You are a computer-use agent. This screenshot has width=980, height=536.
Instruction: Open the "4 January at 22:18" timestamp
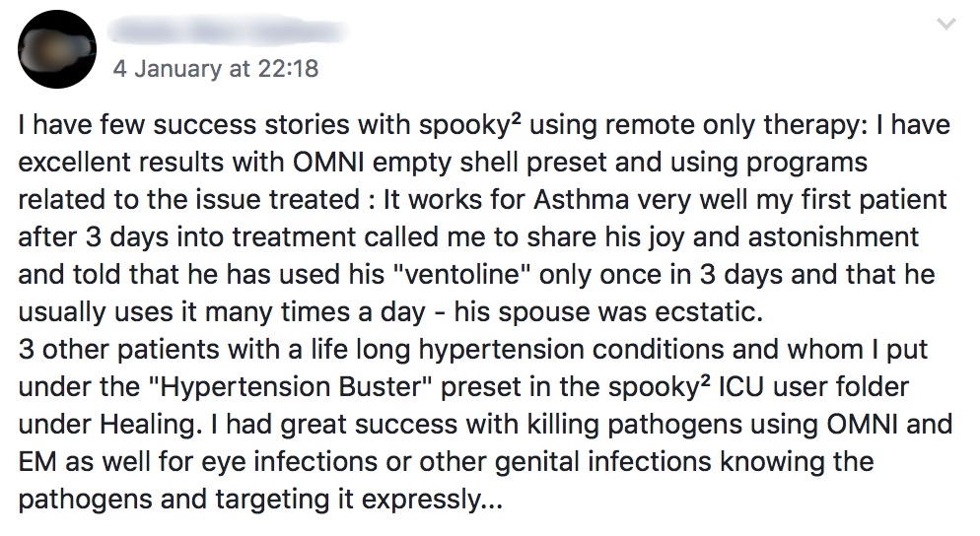(216, 69)
